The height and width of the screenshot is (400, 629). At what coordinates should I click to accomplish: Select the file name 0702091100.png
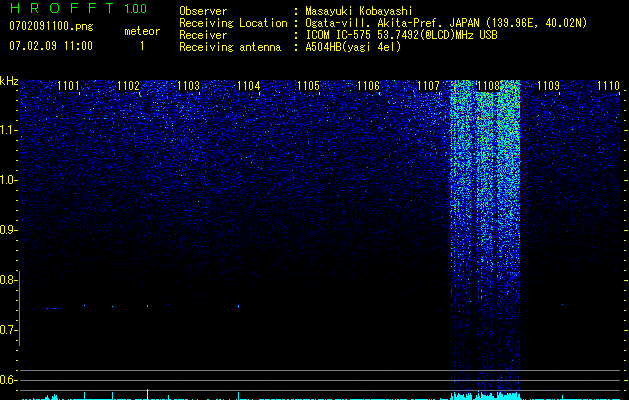tap(51, 26)
